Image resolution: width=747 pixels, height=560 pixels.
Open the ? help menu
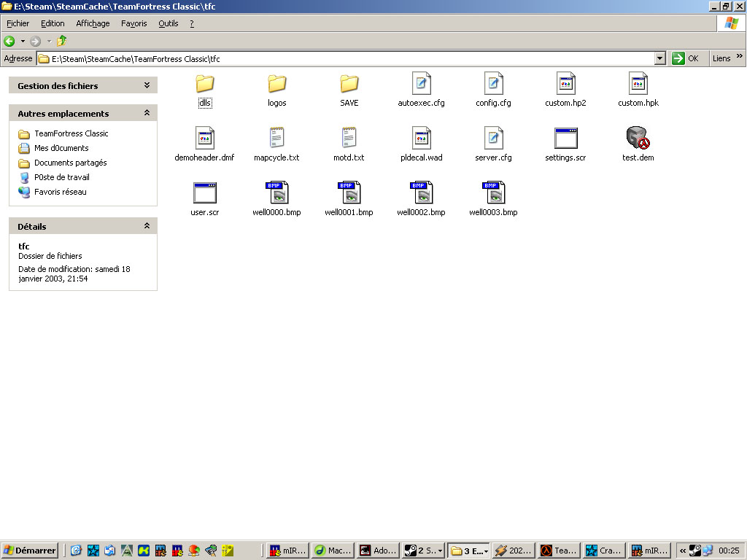[x=192, y=23]
